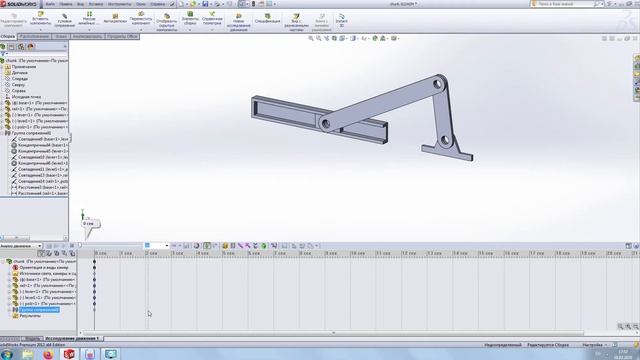
Task: Open Results and Plots in the motion toolbar
Action: (274, 246)
